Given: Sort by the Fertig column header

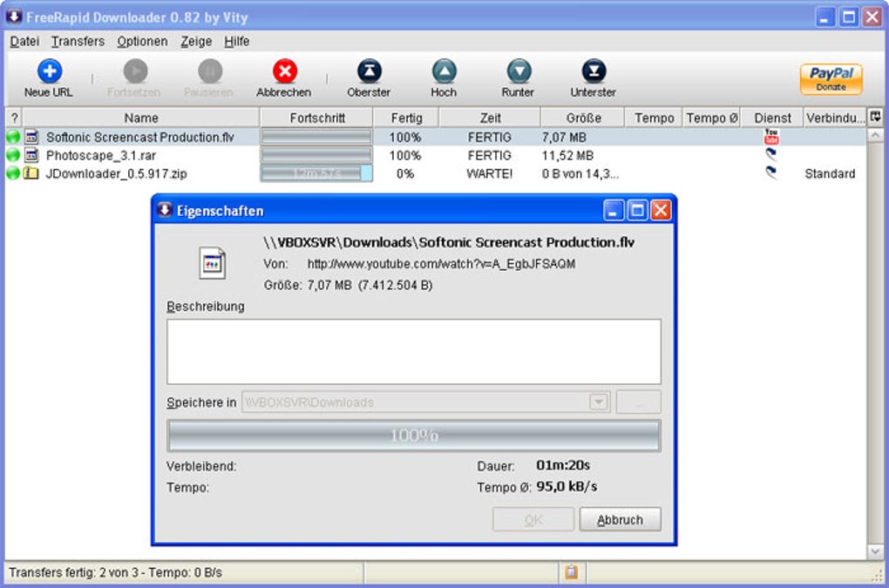Looking at the screenshot, I should [x=406, y=118].
